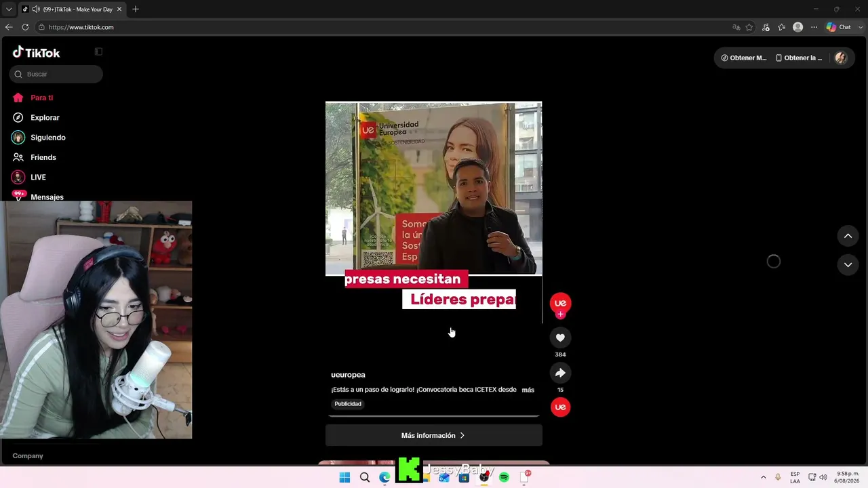Show hidden system tray icons
This screenshot has height=488, width=868.
[x=764, y=477]
